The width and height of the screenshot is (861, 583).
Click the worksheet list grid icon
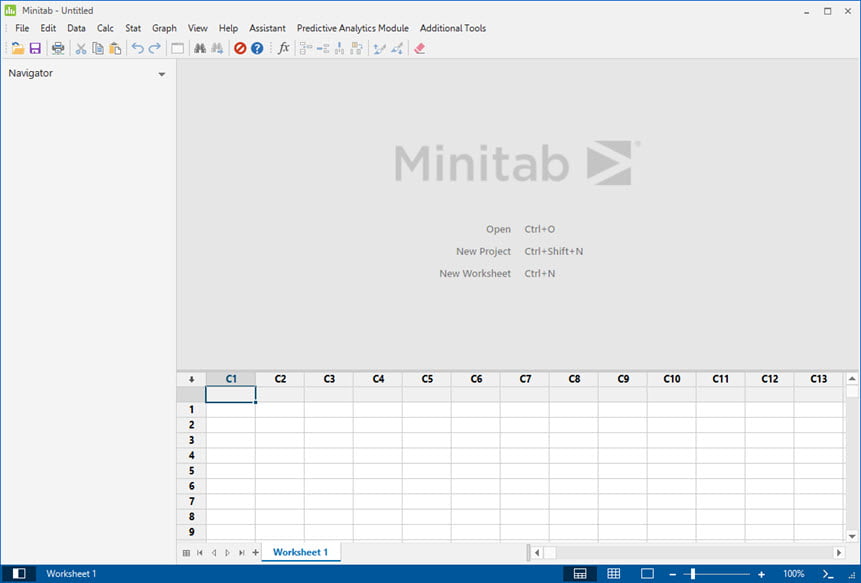[x=186, y=553]
